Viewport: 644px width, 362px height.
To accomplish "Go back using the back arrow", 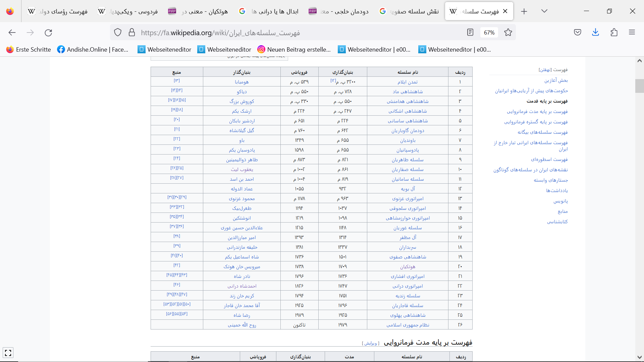I will click(12, 33).
